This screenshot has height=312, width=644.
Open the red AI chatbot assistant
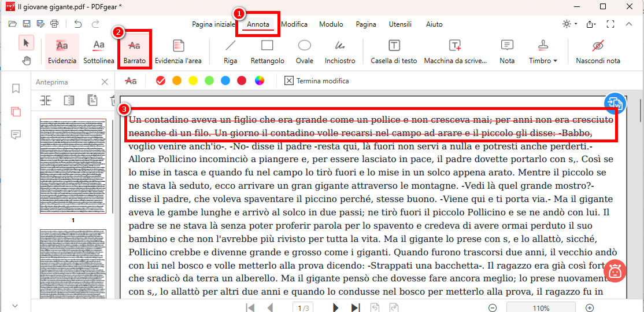pos(615,271)
